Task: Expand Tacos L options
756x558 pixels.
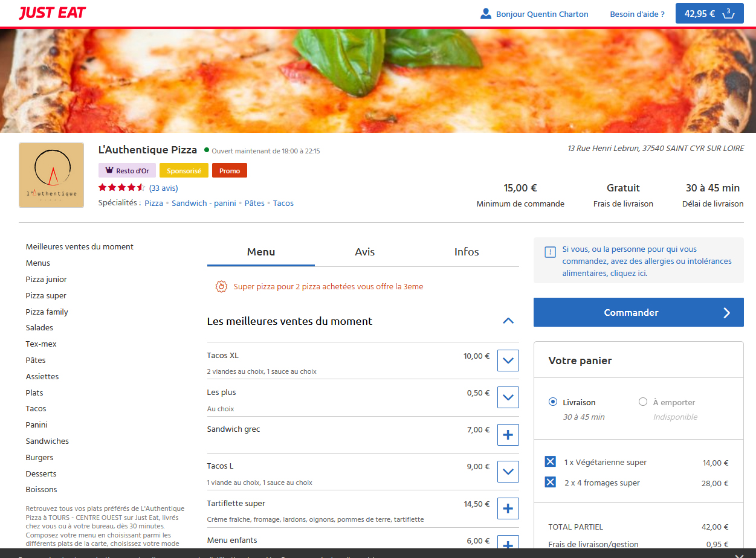Action: [508, 472]
